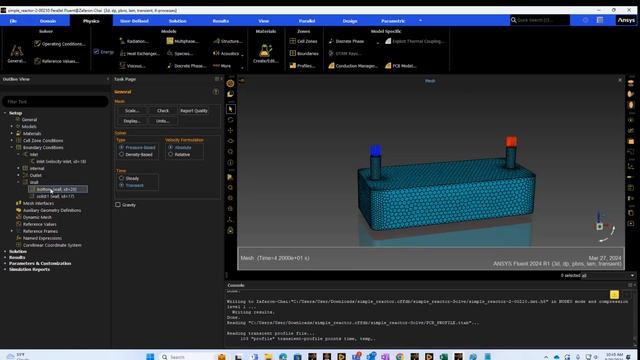Click the fit-to-window view icon
This screenshot has height=360, width=640.
coord(231,188)
